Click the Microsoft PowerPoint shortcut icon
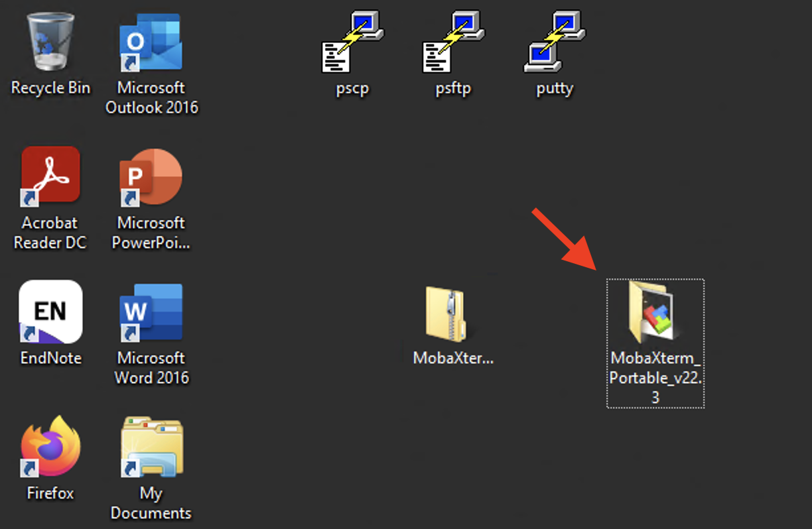This screenshot has width=812, height=529. click(x=151, y=177)
